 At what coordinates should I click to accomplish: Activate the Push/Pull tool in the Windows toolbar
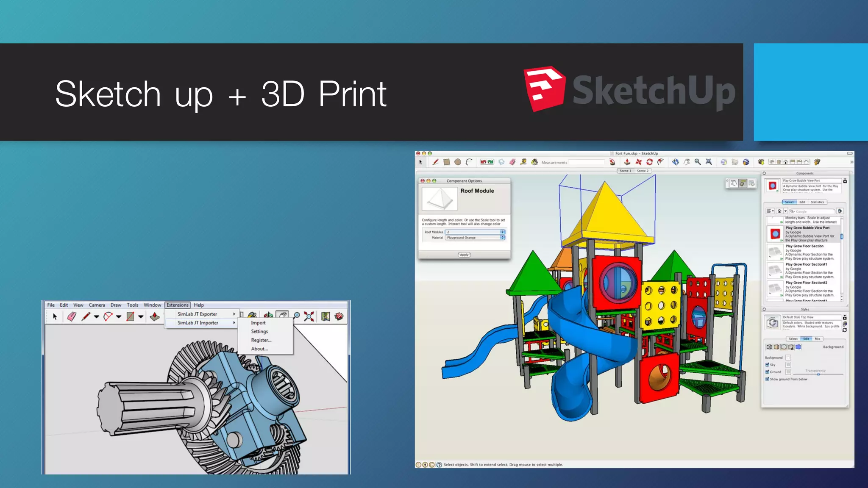(155, 316)
